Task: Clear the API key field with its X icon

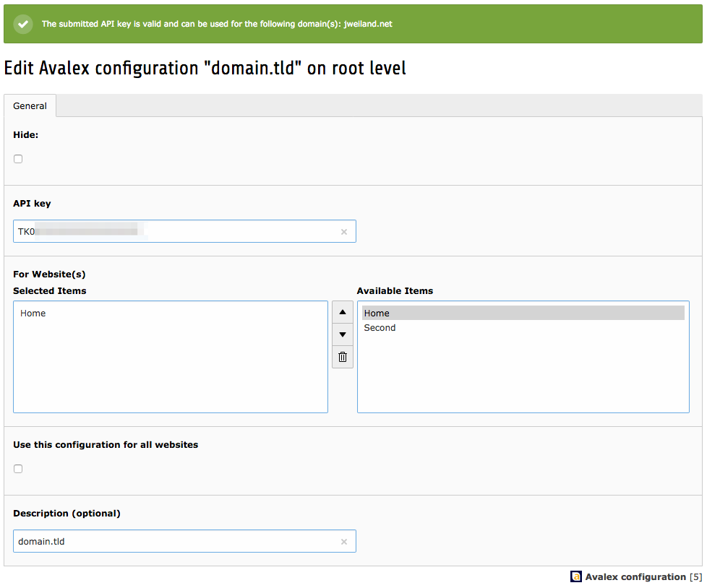Action: pos(343,232)
